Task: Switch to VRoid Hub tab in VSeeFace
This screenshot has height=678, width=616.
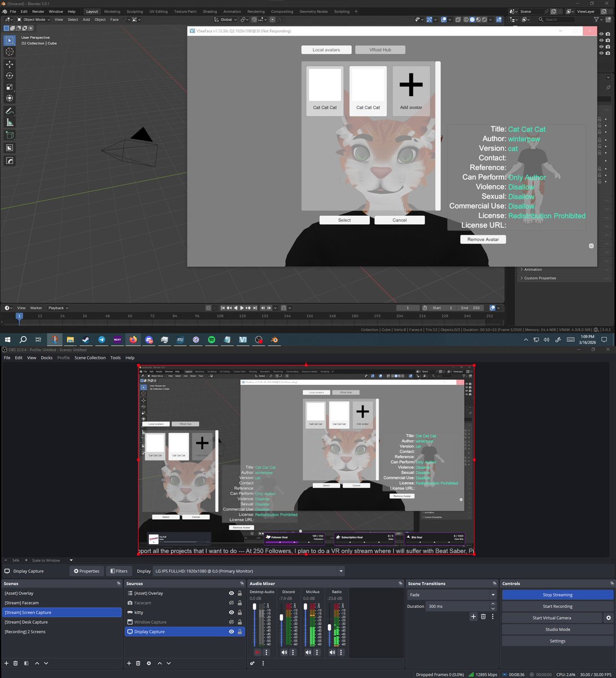Action: pyautogui.click(x=380, y=50)
